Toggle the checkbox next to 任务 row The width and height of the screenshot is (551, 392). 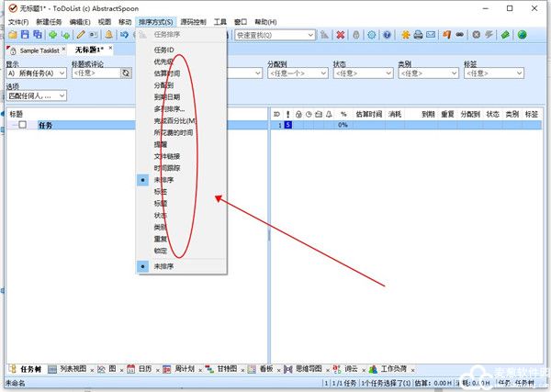click(23, 125)
